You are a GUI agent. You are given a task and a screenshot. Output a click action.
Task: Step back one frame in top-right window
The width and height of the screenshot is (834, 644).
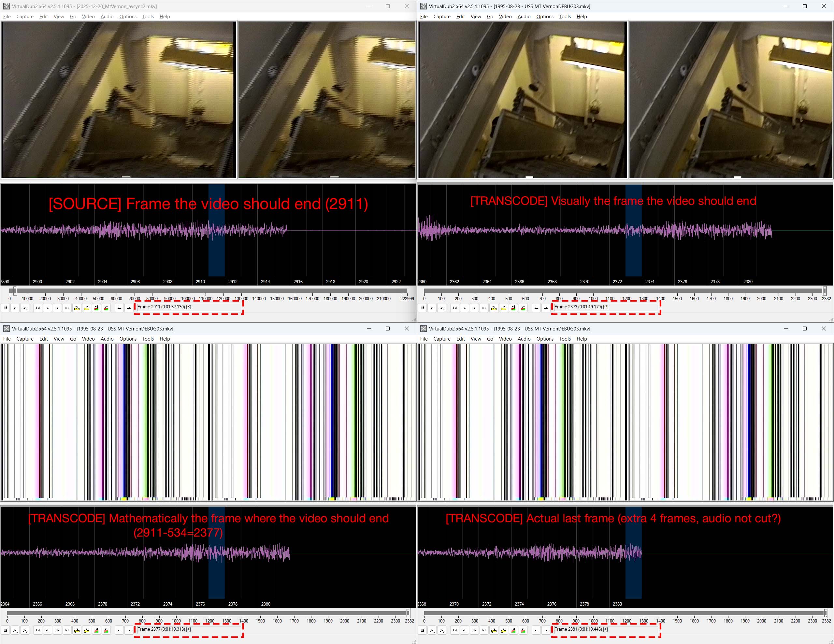(x=465, y=308)
